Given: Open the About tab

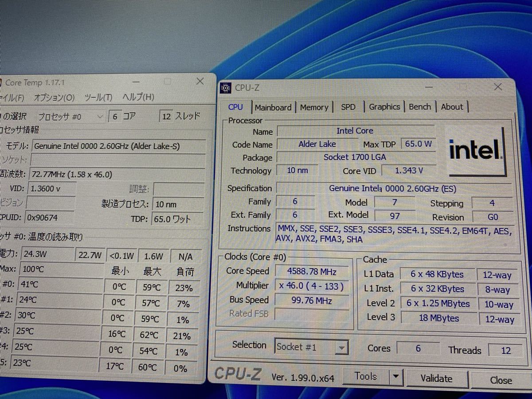Looking at the screenshot, I should click(x=452, y=106).
